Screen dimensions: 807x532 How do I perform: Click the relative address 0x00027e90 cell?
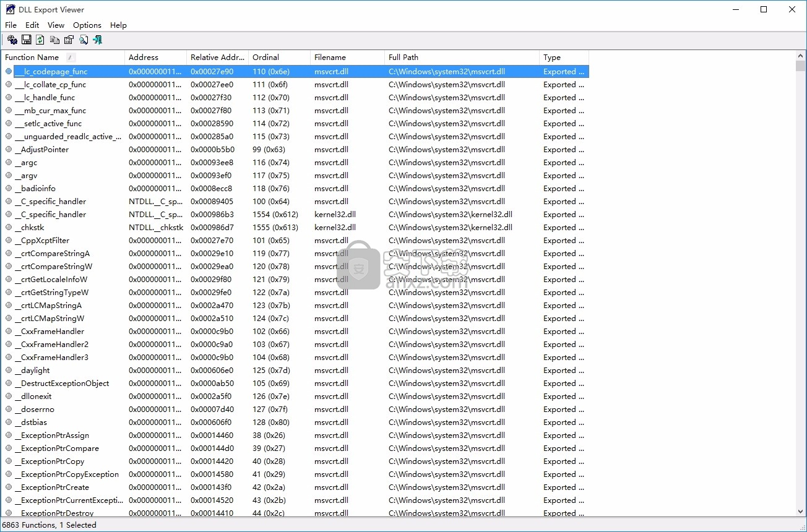point(212,72)
